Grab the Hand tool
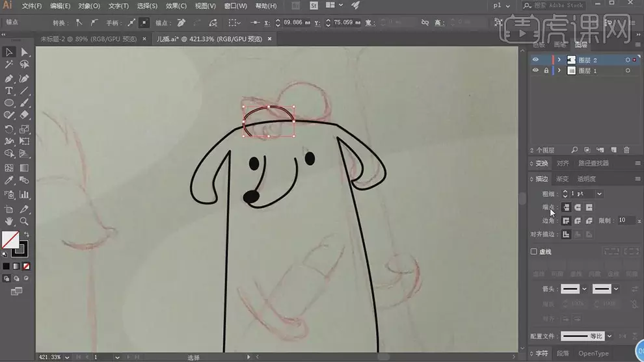 coord(9,222)
